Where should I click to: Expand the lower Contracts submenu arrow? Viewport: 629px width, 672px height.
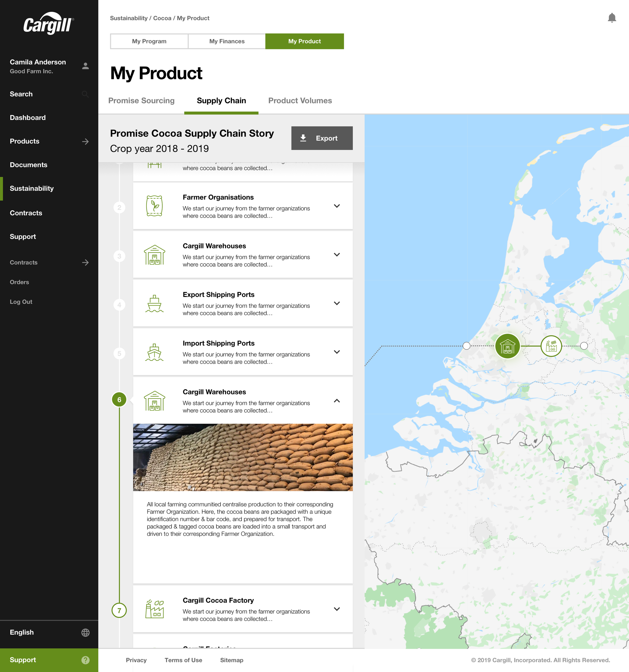[86, 262]
